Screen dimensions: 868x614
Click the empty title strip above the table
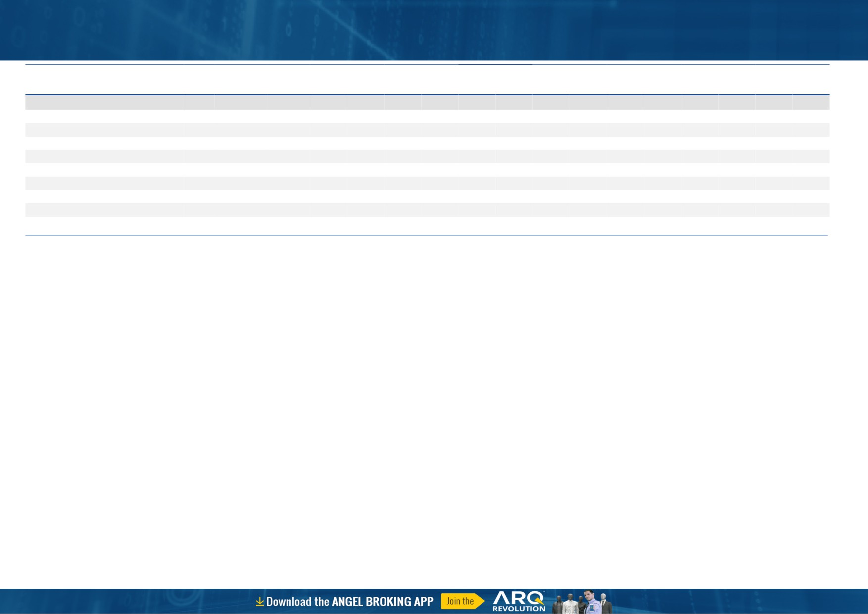[x=427, y=80]
